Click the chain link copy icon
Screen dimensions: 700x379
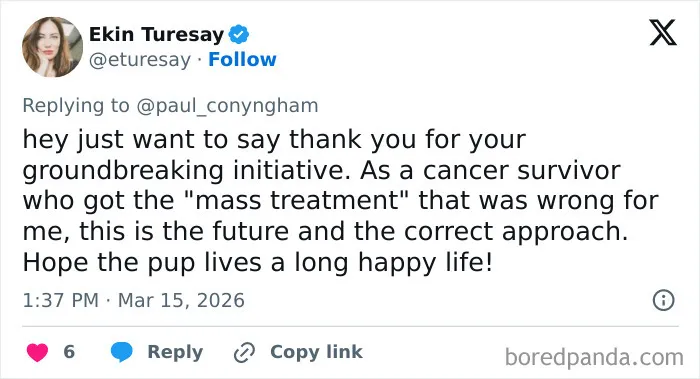pyautogui.click(x=244, y=353)
